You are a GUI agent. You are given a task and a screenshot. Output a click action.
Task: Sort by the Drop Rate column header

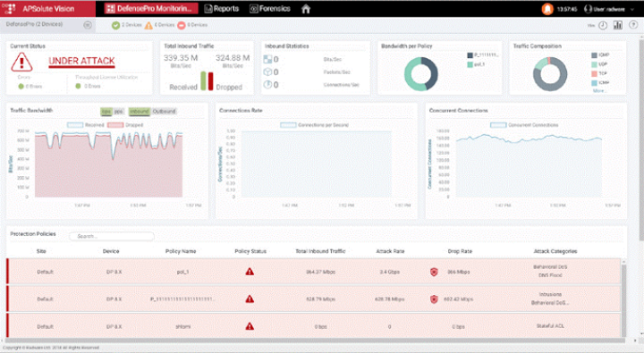460,251
